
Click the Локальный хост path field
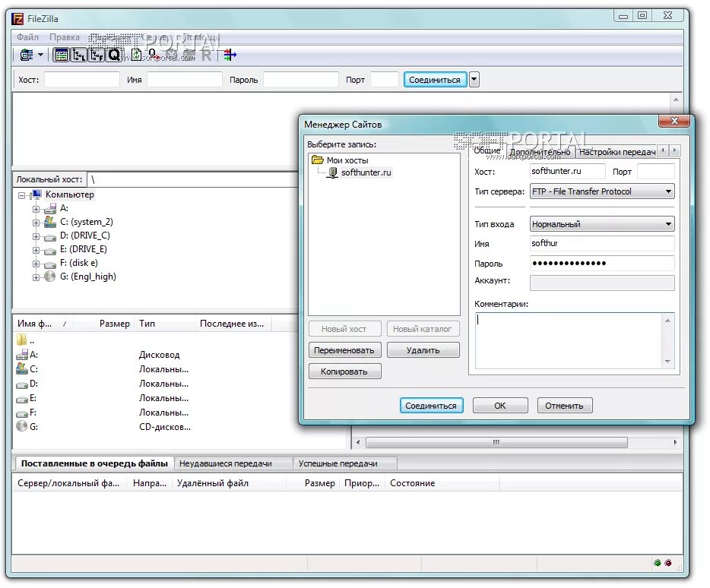tap(194, 180)
